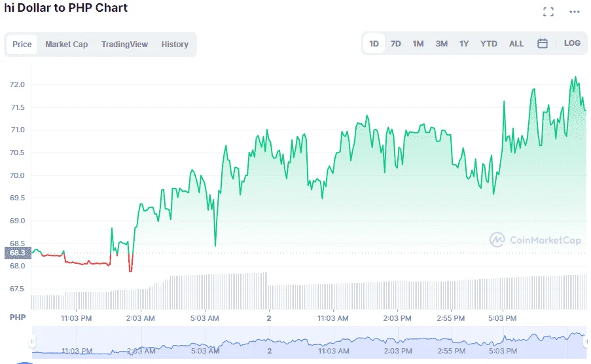This screenshot has height=364, width=591.
Task: Grab the left range slider handle
Action: [x=33, y=342]
